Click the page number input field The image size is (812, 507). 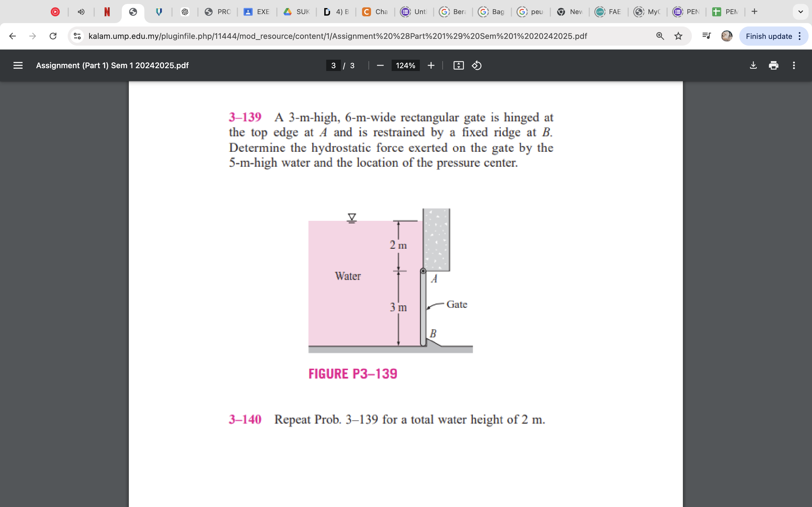[333, 65]
